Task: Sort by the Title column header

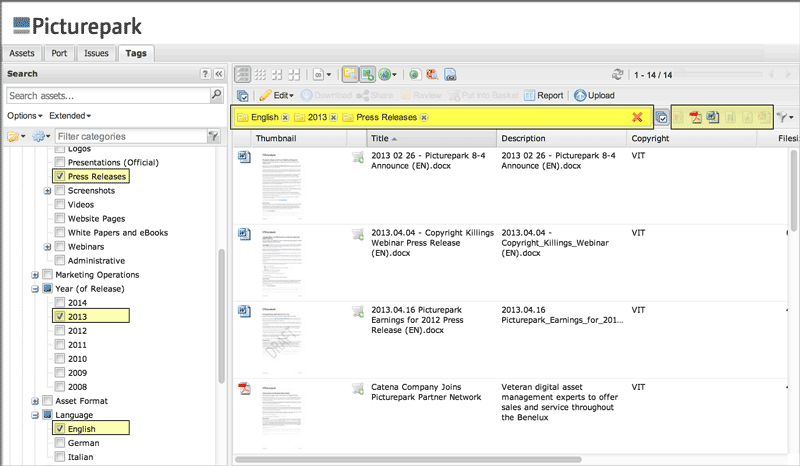Action: click(x=432, y=138)
